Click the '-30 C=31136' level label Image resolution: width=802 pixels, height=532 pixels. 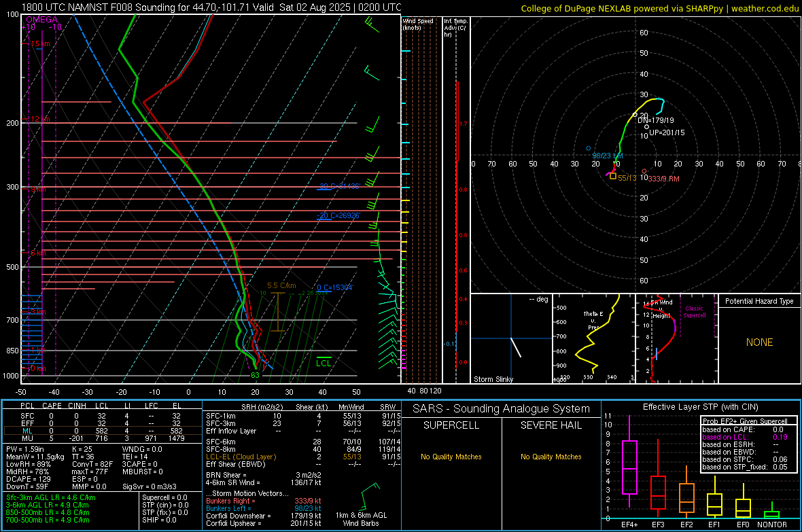click(339, 186)
